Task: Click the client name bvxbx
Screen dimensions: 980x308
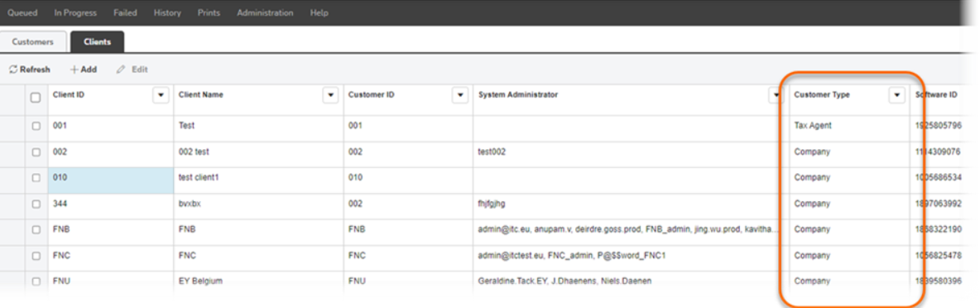Action: (190, 204)
